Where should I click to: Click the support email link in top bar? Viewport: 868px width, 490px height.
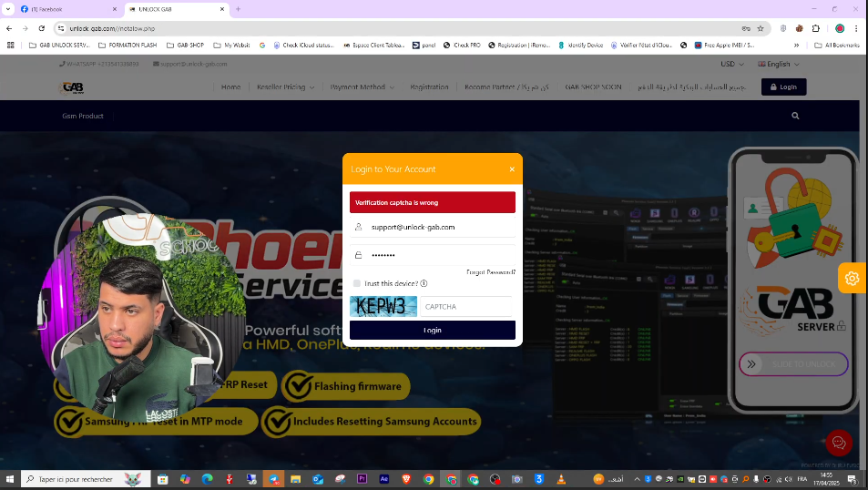point(189,65)
